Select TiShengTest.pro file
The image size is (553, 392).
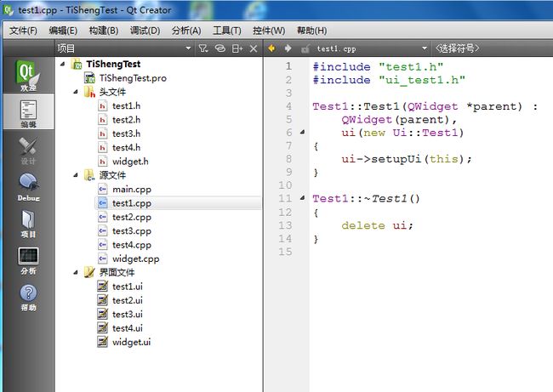[133, 78]
